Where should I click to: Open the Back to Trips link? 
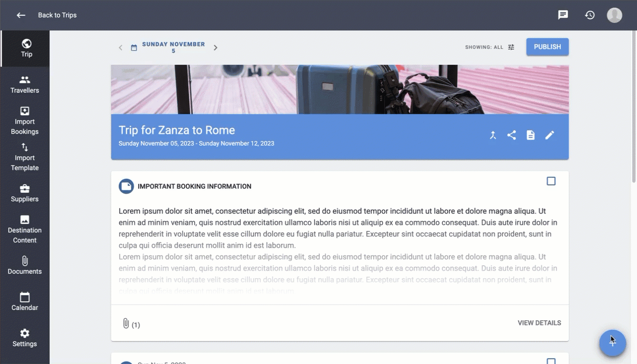[x=57, y=15]
